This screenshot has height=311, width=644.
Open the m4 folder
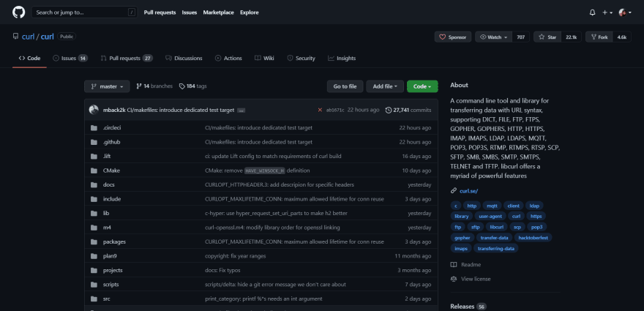click(107, 228)
